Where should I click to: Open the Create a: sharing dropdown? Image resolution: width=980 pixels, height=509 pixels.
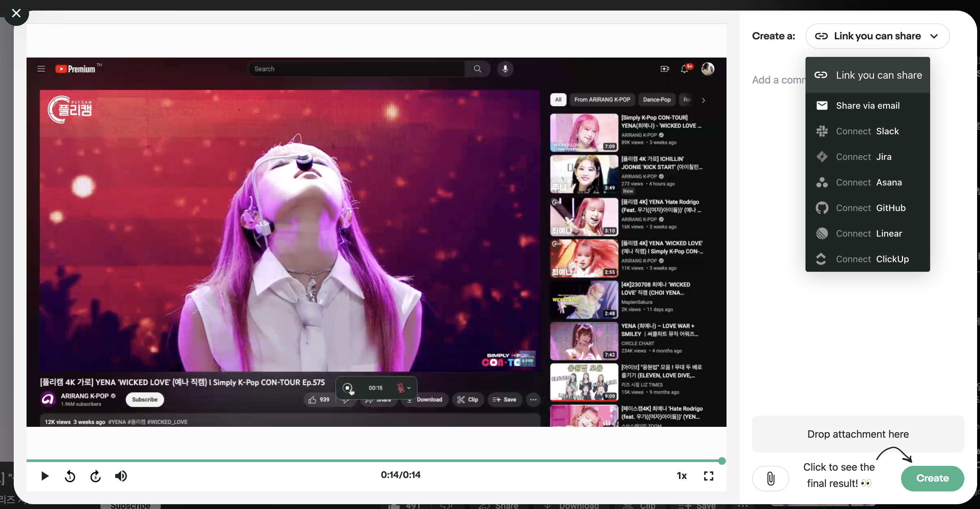tap(877, 36)
